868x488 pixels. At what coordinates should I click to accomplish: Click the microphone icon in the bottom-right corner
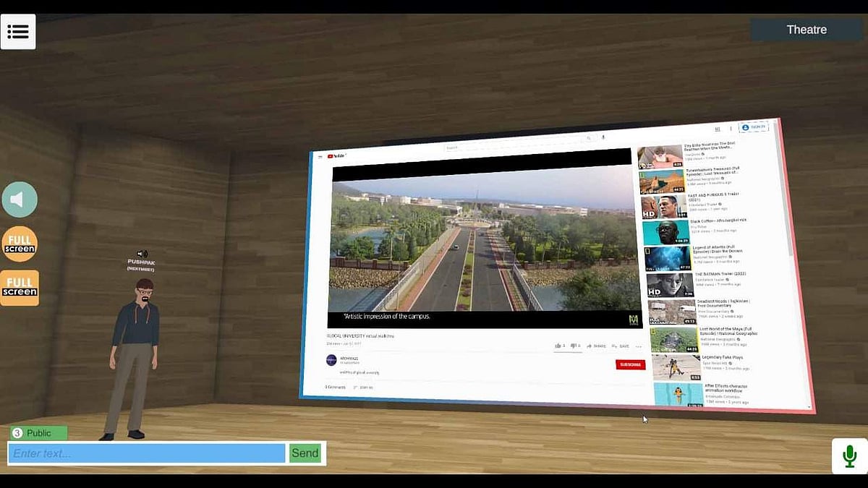(848, 455)
